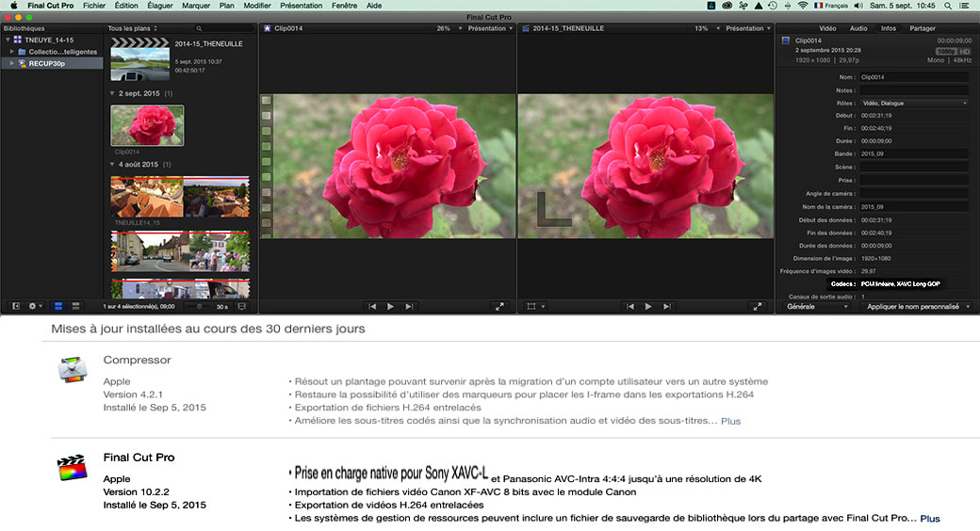Go to previous edit in left viewer

(x=372, y=306)
